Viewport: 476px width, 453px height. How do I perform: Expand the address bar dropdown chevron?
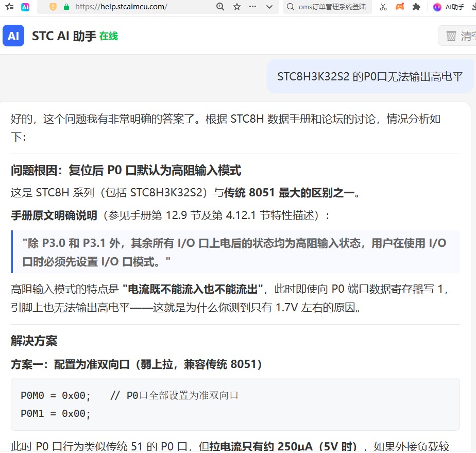click(269, 7)
